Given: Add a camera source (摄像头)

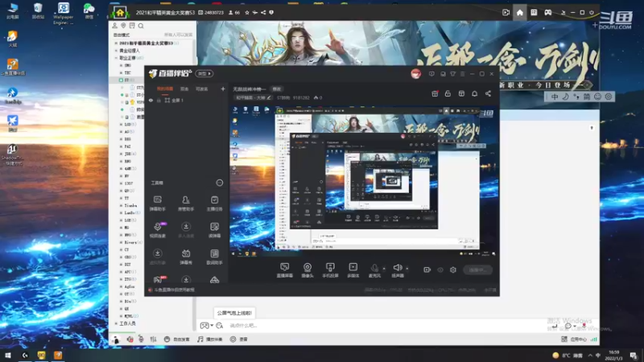Looking at the screenshot, I should coord(308,270).
